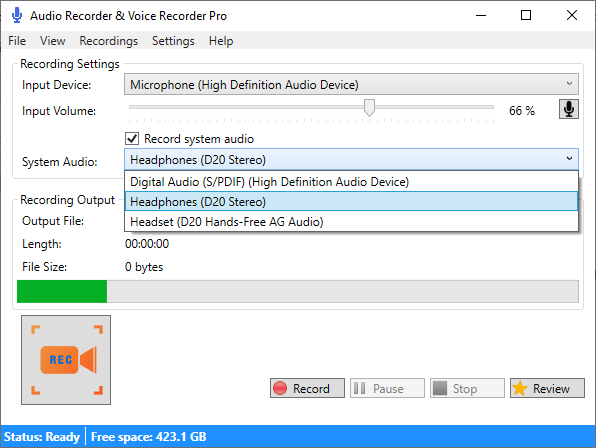Image resolution: width=596 pixels, height=448 pixels.
Task: Pick Headset (D20 Hands-Free AG Audio)
Action: tap(351, 222)
